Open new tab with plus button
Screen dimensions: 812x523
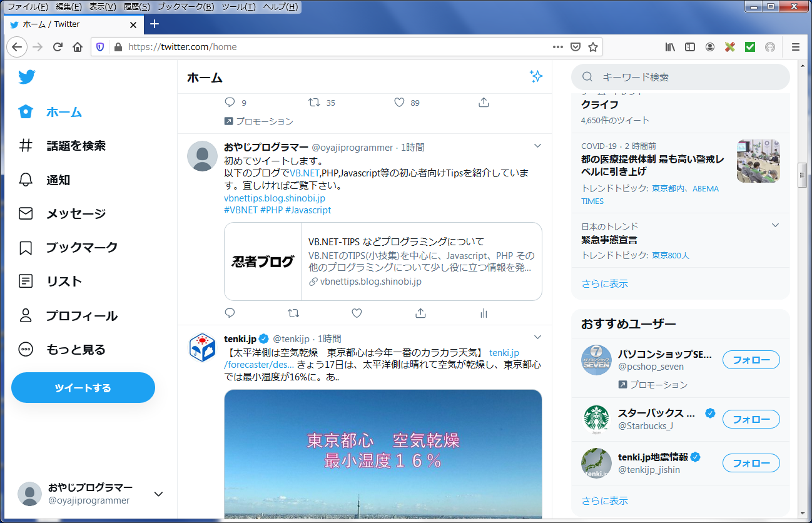(x=155, y=24)
